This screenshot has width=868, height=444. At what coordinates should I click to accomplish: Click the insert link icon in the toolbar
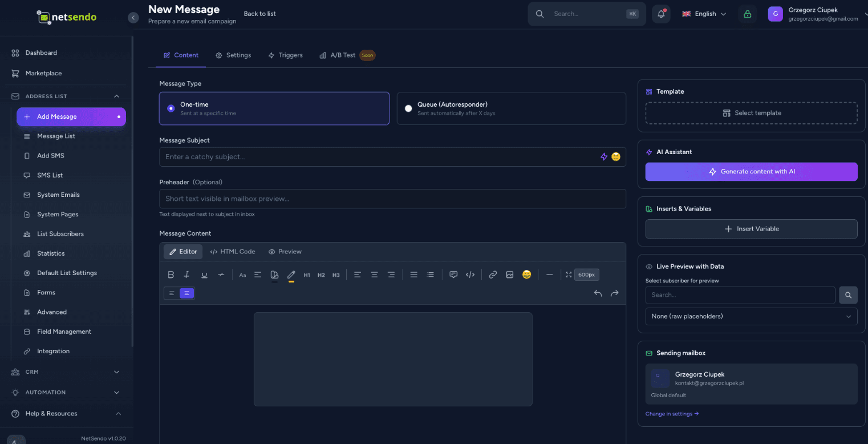point(493,275)
